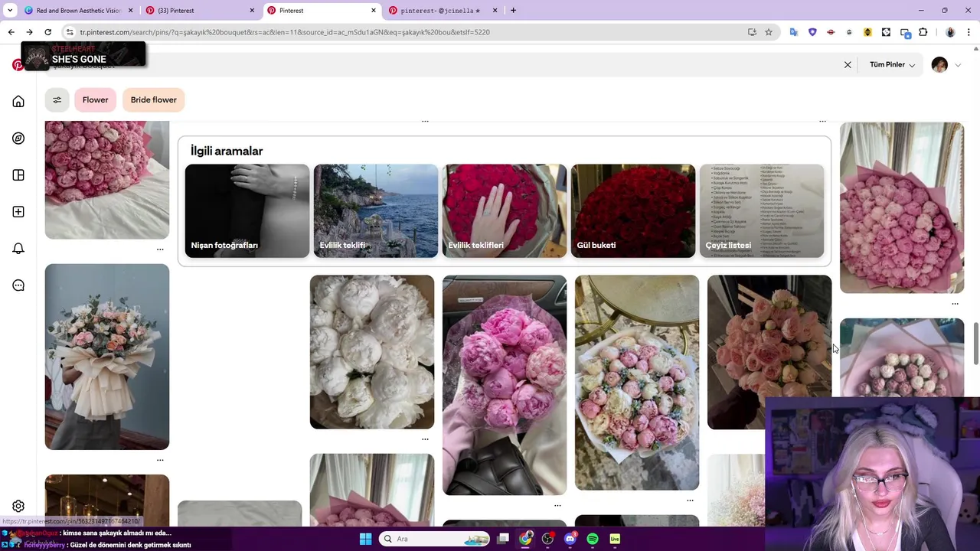
Task: Bookmark this page with star icon
Action: (x=769, y=32)
